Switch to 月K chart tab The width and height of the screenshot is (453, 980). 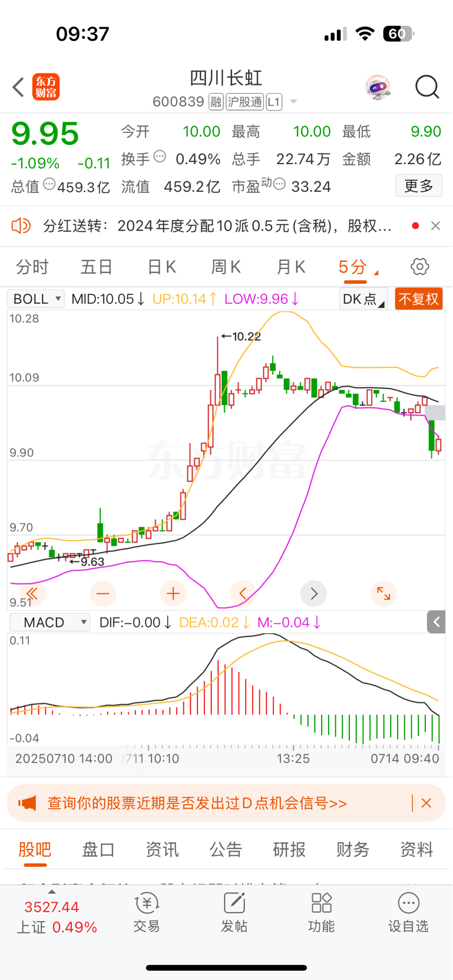(290, 267)
